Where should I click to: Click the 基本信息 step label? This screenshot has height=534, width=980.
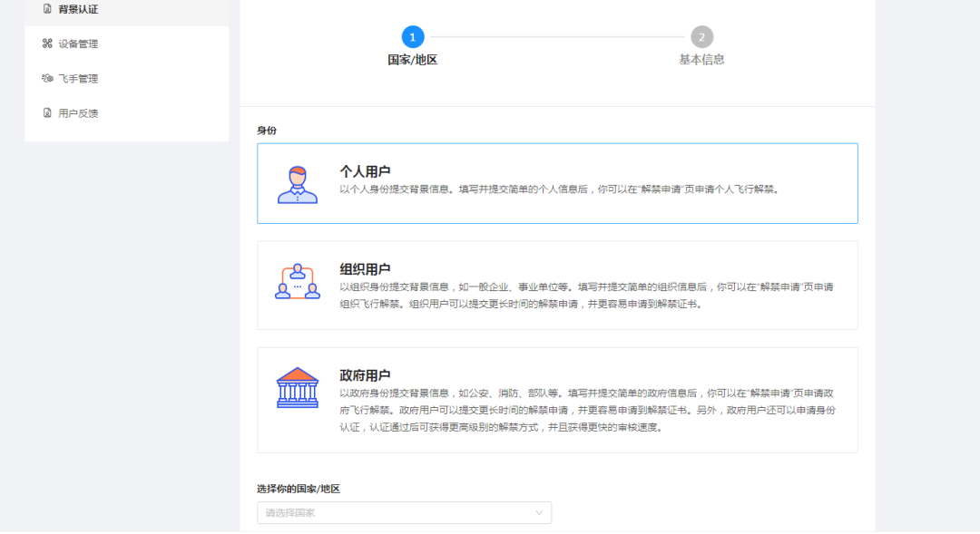701,59
